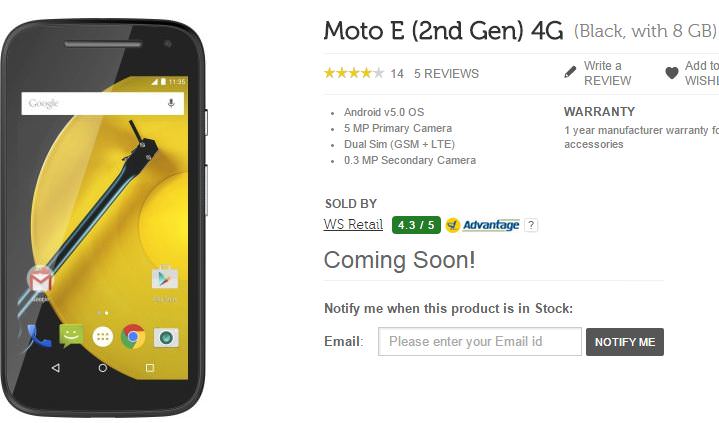Click the Moto E product image
The image size is (719, 423).
point(105,218)
